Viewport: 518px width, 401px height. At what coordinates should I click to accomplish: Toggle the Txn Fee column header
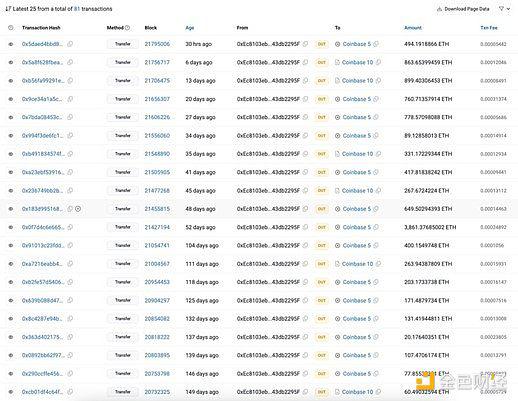pos(489,28)
